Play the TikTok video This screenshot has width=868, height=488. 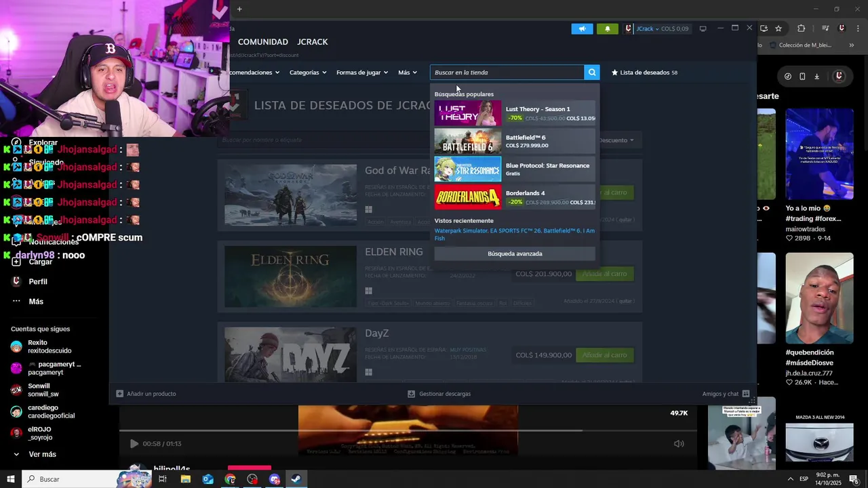click(134, 444)
